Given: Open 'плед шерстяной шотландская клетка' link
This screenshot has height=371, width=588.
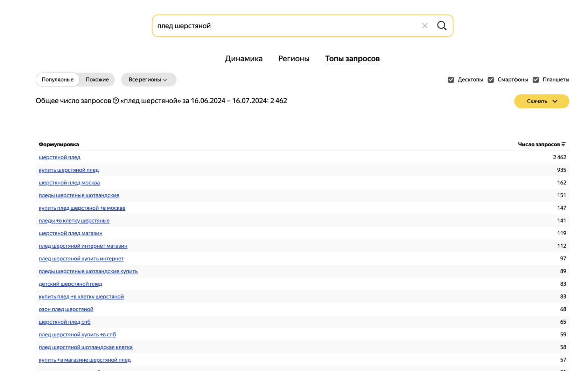Looking at the screenshot, I should (x=85, y=347).
